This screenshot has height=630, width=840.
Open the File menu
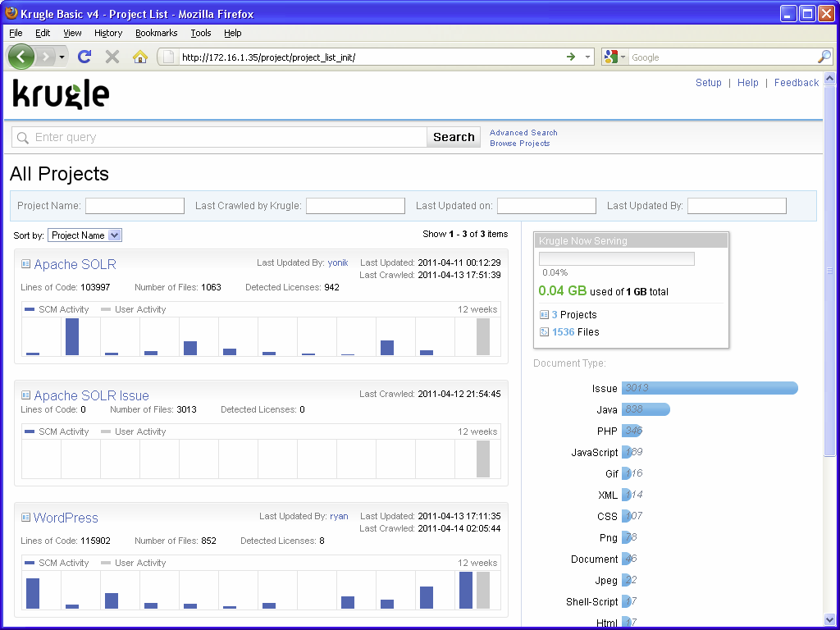coord(16,33)
